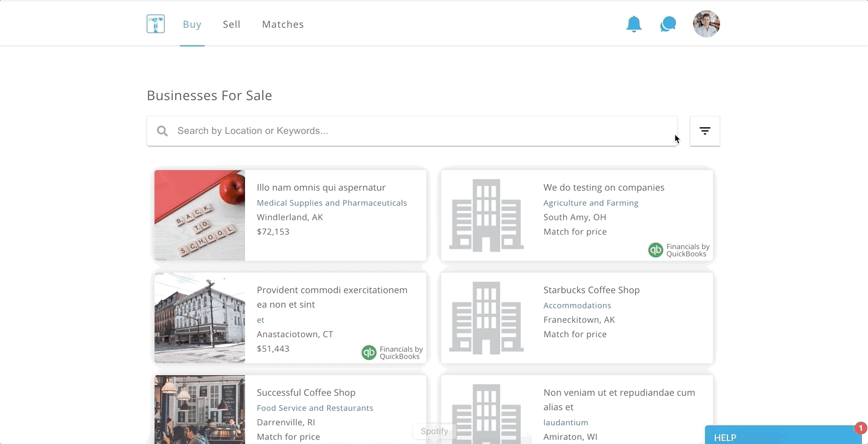868x444 pixels.
Task: Open the filter options button
Action: point(705,131)
